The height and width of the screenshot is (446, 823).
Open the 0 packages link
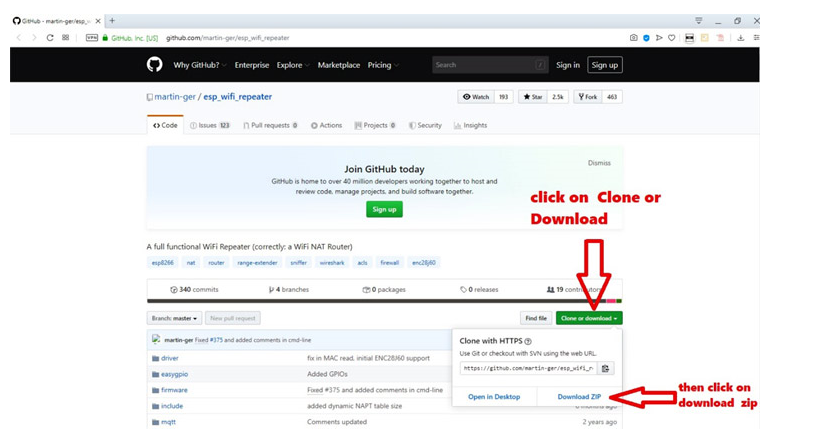(x=384, y=290)
